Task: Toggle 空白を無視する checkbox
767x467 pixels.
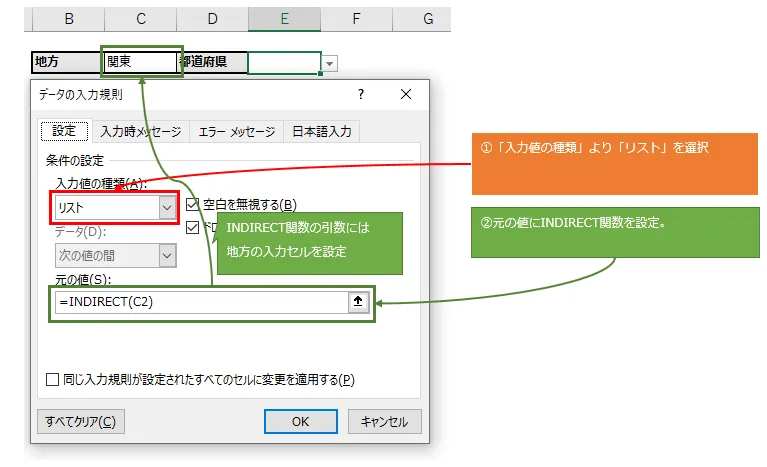Action: click(193, 204)
